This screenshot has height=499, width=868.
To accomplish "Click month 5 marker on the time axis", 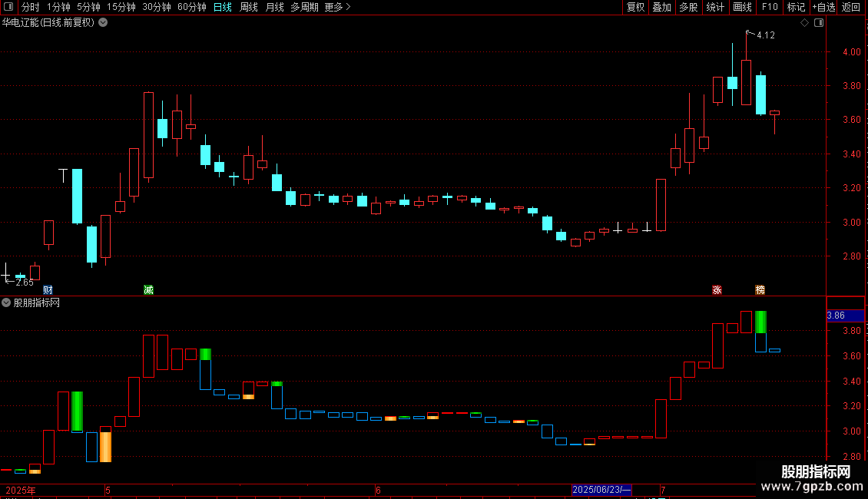I will [x=108, y=490].
